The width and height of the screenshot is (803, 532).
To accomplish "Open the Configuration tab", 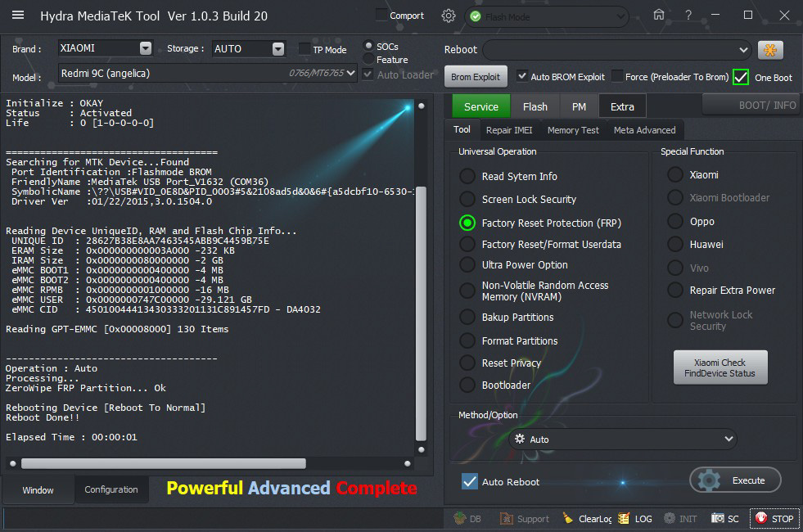I will (x=111, y=489).
